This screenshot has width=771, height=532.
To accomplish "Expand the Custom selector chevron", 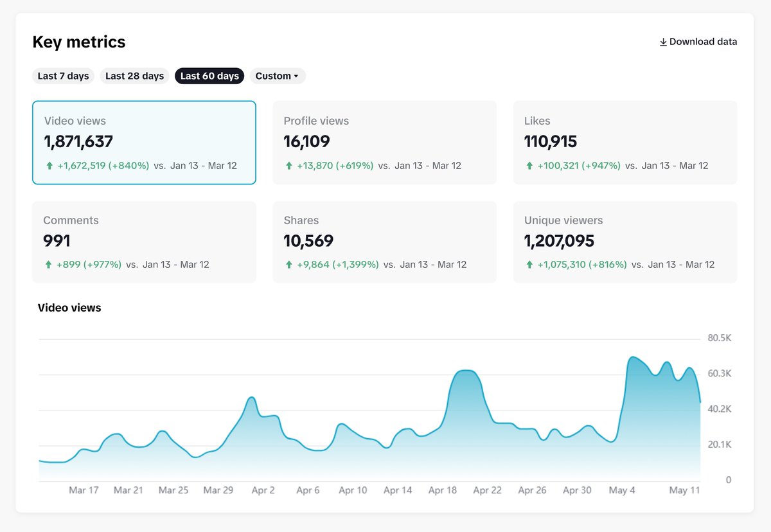I will (296, 76).
